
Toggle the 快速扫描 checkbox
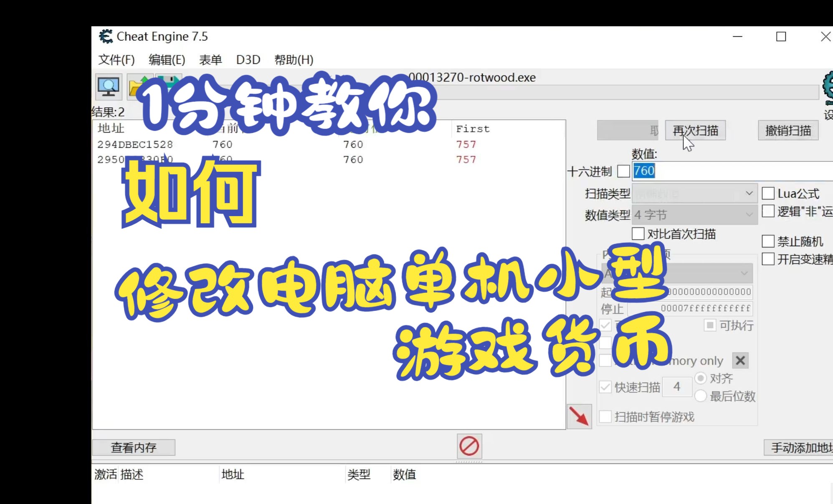coord(605,387)
